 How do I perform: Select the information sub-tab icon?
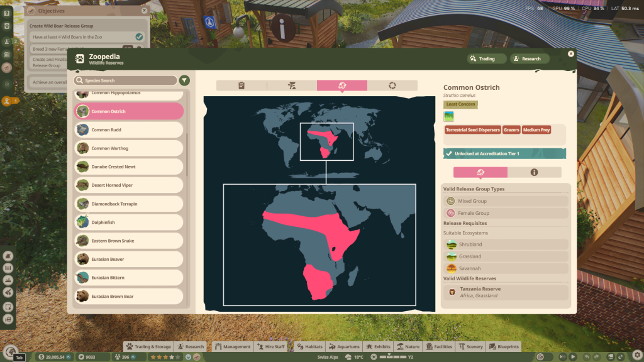point(534,172)
